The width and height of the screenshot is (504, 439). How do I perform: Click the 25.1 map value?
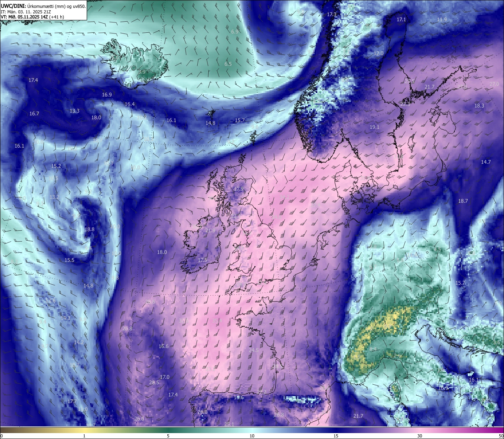(229, 424)
